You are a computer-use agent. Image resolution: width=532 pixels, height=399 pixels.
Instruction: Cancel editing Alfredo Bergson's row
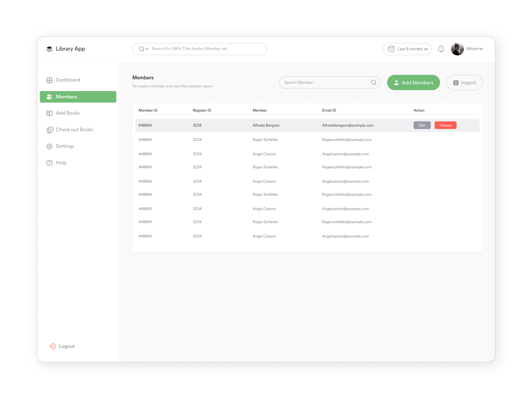point(445,125)
